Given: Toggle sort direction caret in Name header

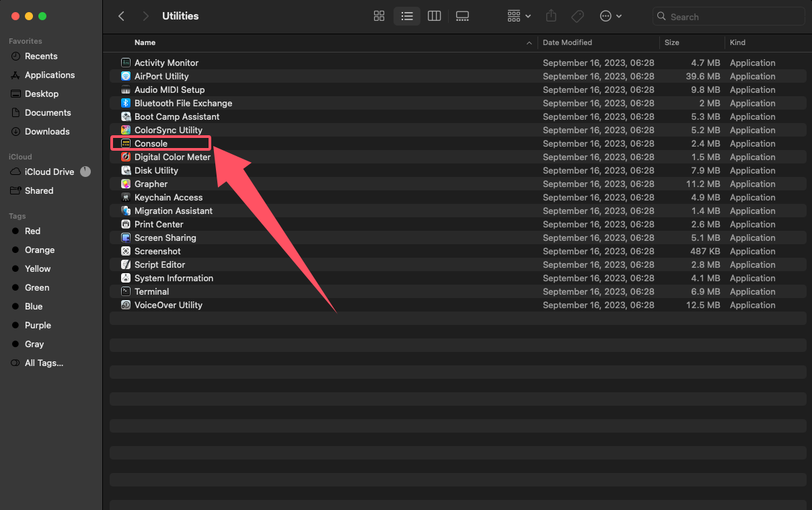Looking at the screenshot, I should tap(529, 43).
